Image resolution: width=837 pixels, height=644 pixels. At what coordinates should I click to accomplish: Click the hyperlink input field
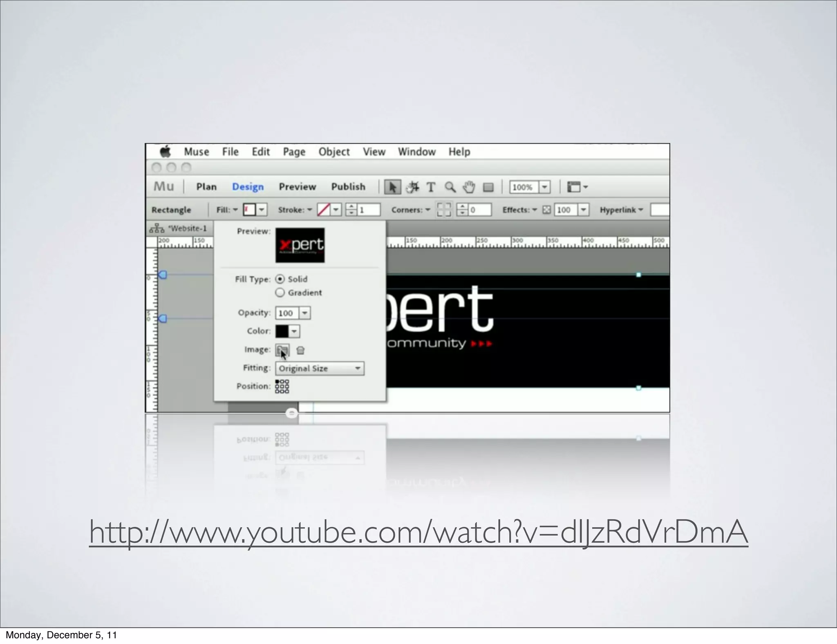point(660,210)
